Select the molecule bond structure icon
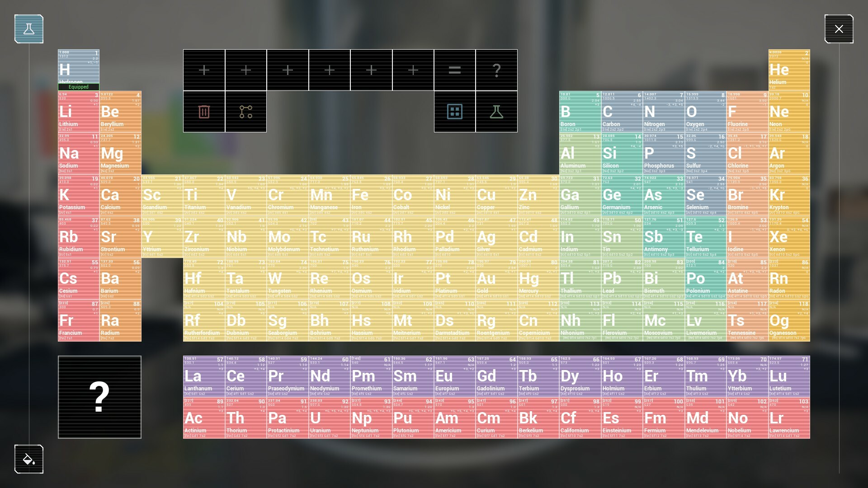The image size is (868, 488). pos(245,111)
